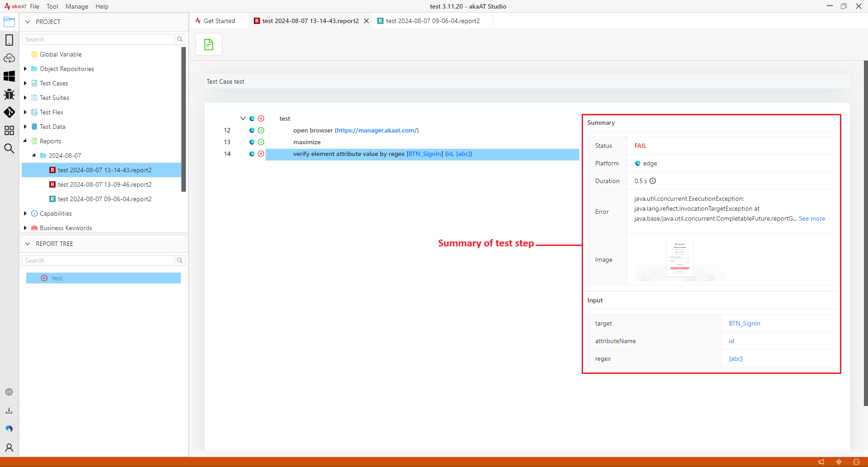Viewport: 868px width, 467px height.
Task: Click the Report Tree search field
Action: [x=98, y=260]
